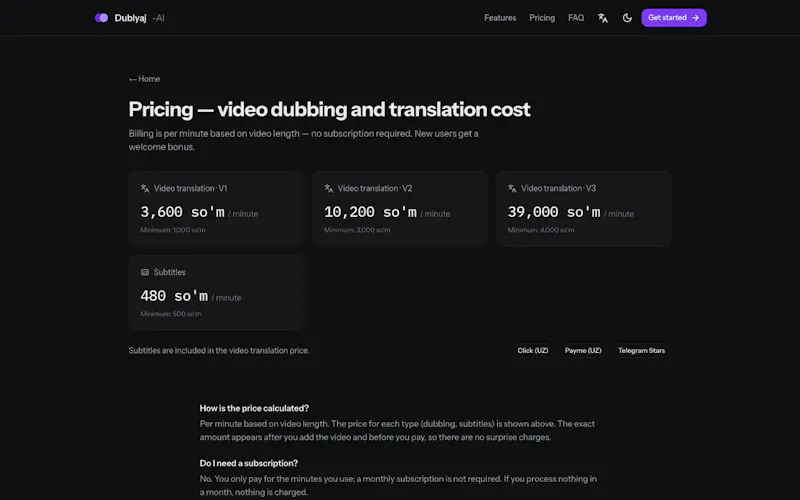Click 'Minimum: 500 so'm' text
Image resolution: width=800 pixels, height=500 pixels.
pyautogui.click(x=171, y=314)
